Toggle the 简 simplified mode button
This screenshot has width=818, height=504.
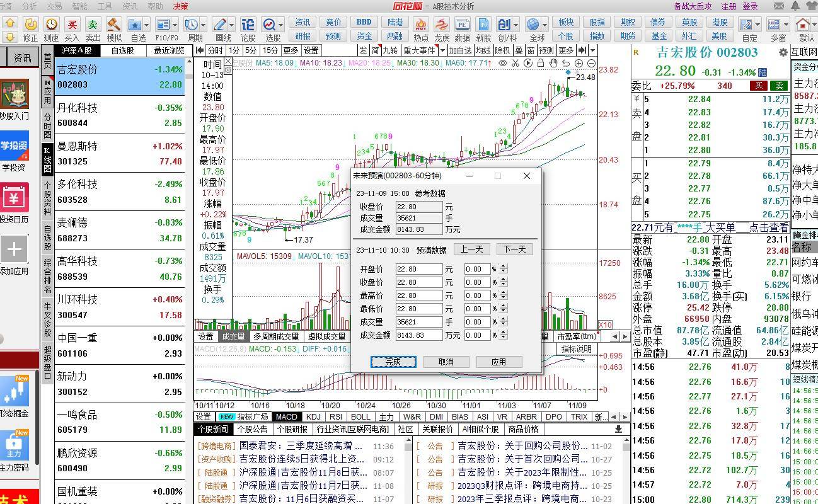click(375, 50)
